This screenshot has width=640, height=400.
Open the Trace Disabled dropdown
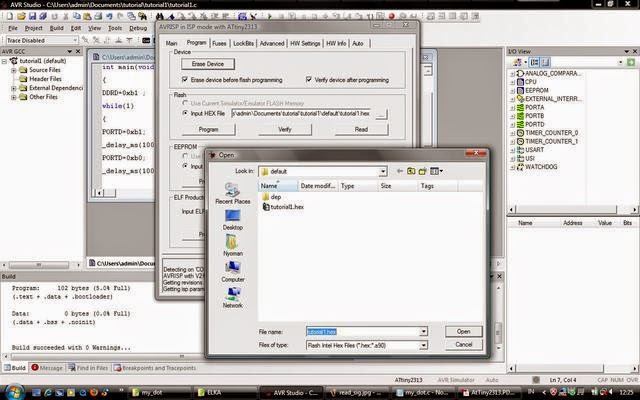pyautogui.click(x=75, y=40)
